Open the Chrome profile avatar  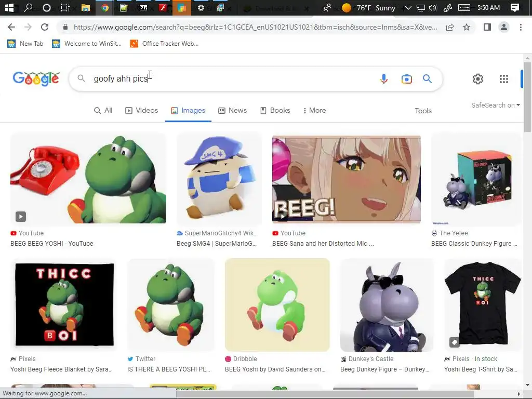click(504, 27)
